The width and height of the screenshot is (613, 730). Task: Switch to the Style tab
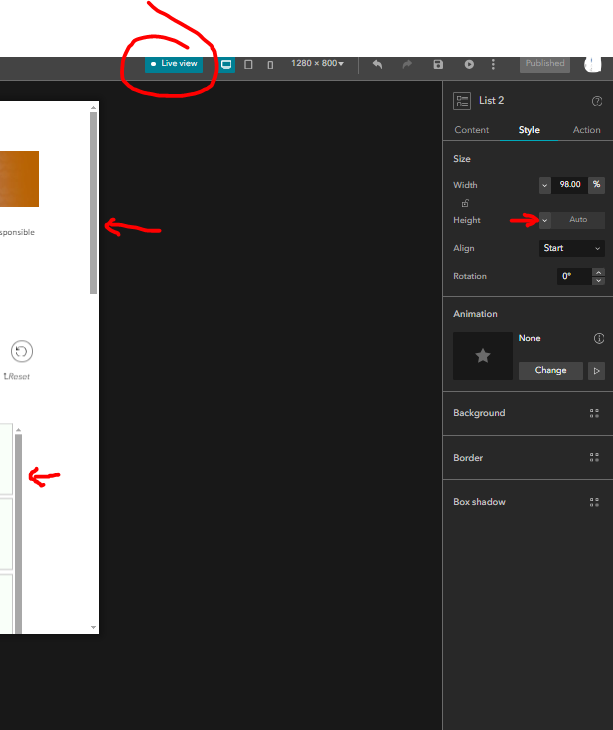click(529, 130)
